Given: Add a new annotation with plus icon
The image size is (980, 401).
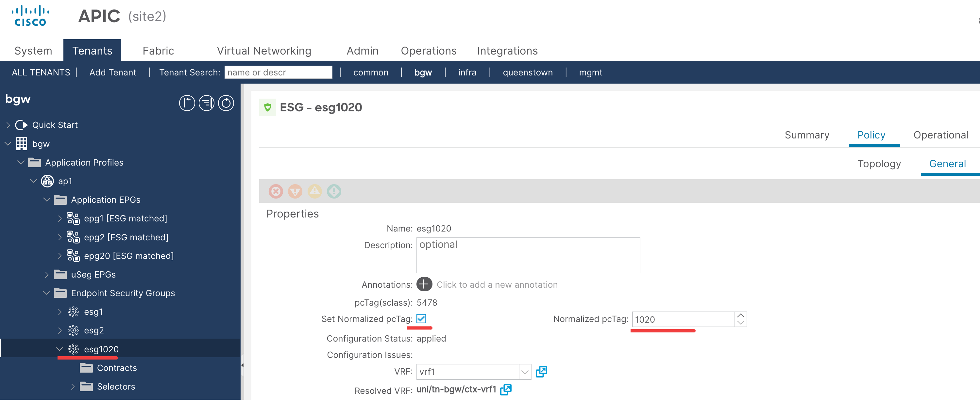Looking at the screenshot, I should [424, 284].
